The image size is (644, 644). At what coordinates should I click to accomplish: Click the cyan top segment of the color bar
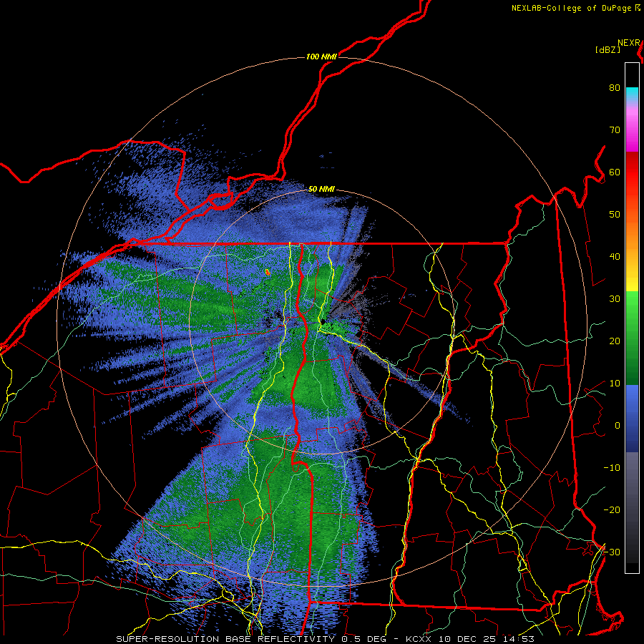pyautogui.click(x=632, y=94)
